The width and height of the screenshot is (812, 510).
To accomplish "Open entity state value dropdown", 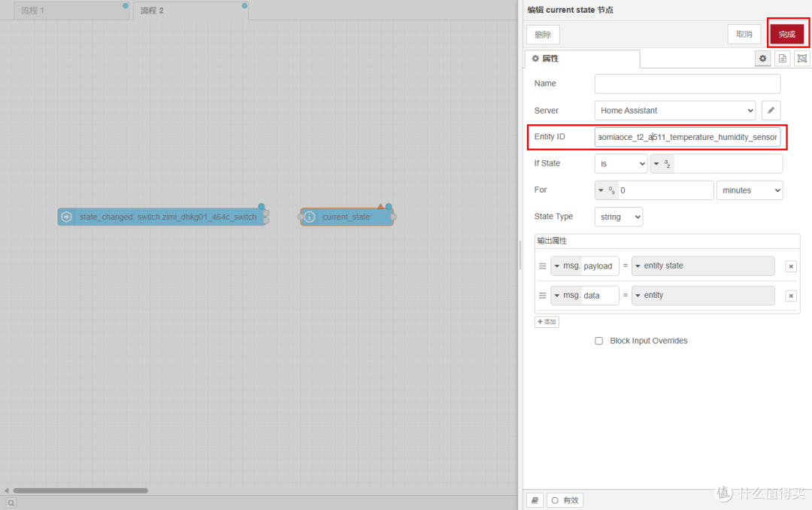I will (703, 266).
